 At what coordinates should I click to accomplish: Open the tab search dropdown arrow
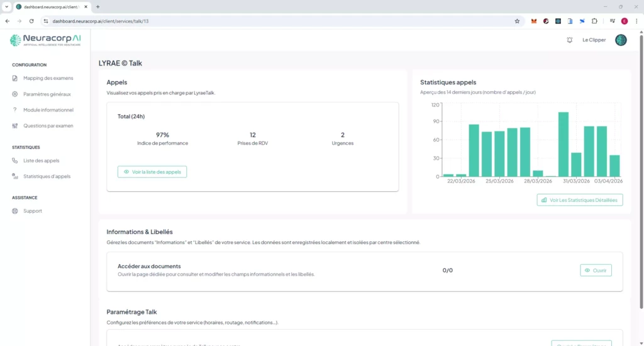point(6,6)
